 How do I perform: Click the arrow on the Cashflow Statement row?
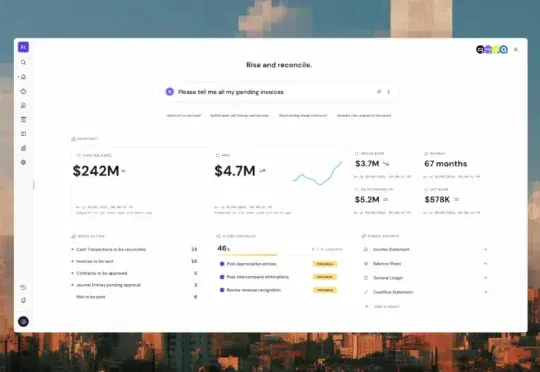485,292
